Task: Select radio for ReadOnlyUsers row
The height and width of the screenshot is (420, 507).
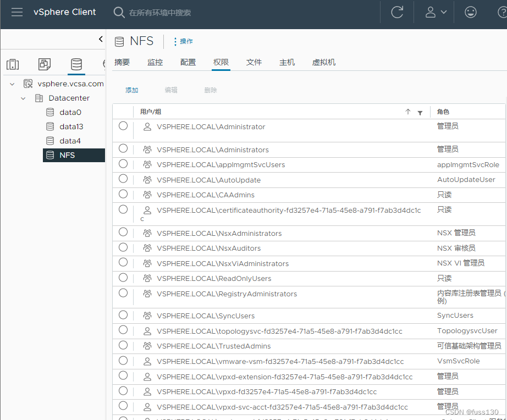Action: click(123, 278)
